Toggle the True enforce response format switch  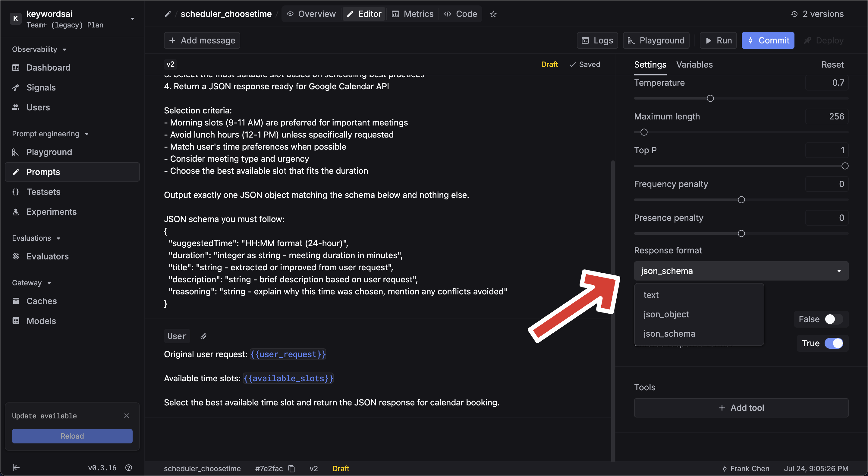(834, 343)
